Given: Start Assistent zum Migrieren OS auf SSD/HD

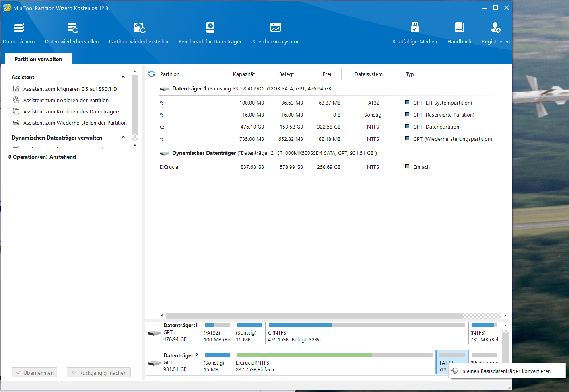Looking at the screenshot, I should click(x=70, y=89).
